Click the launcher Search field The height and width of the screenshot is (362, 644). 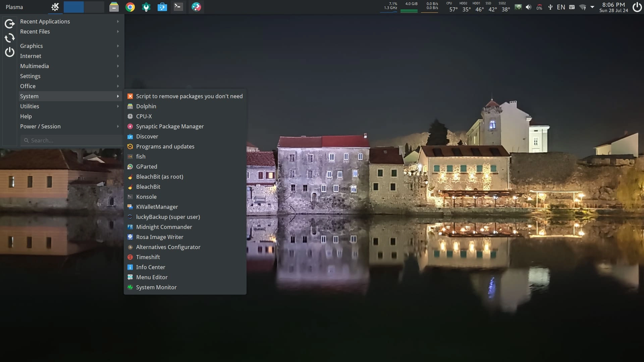click(x=71, y=140)
